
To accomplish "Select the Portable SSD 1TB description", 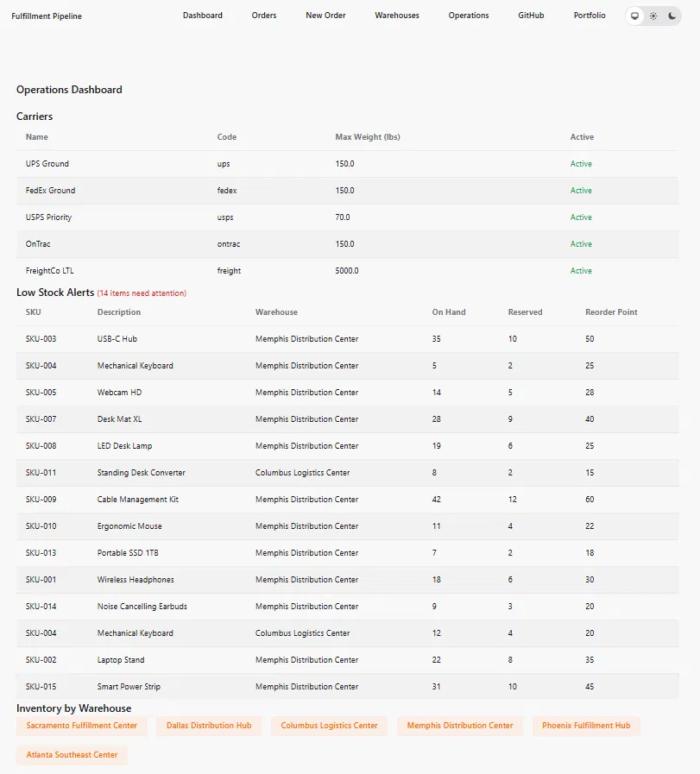I will pos(128,553).
